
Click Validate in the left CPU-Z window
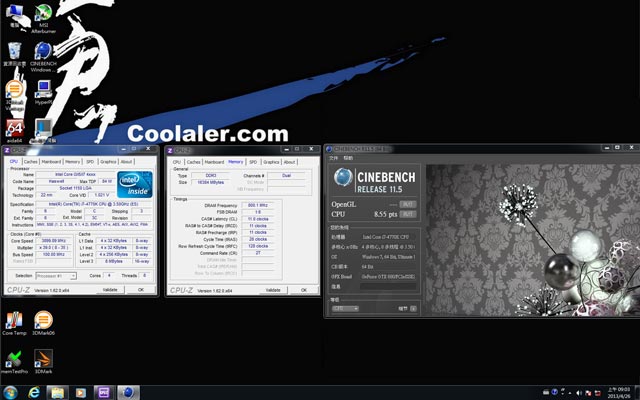point(110,290)
